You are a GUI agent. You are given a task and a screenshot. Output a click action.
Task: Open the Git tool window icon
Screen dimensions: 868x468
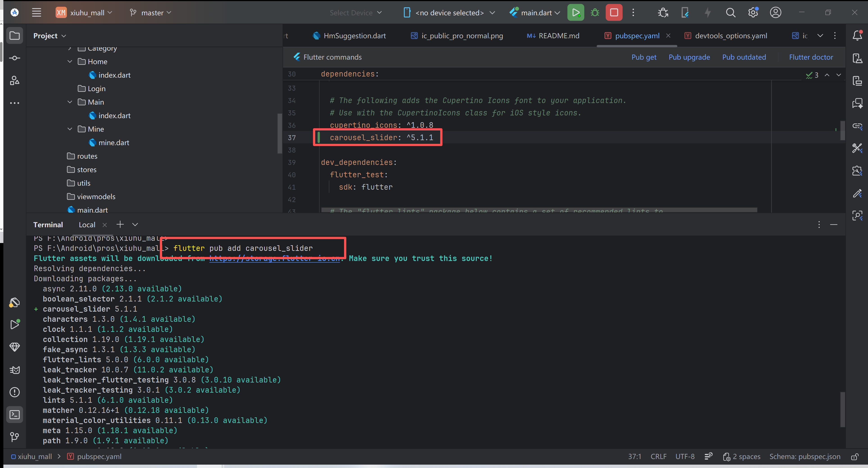(14, 437)
